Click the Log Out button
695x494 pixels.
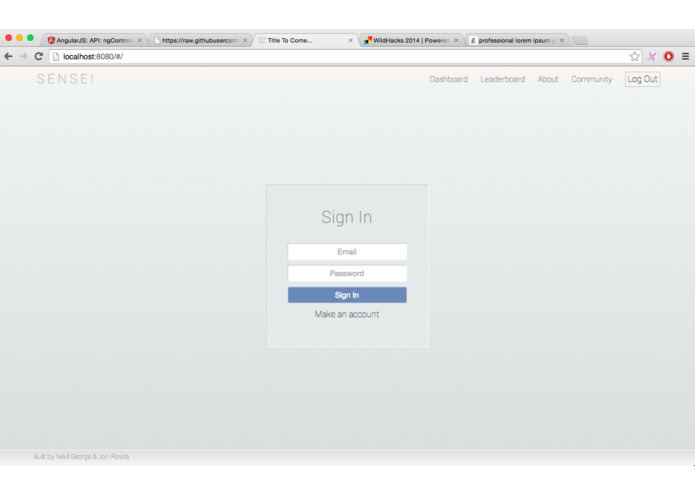pos(642,79)
